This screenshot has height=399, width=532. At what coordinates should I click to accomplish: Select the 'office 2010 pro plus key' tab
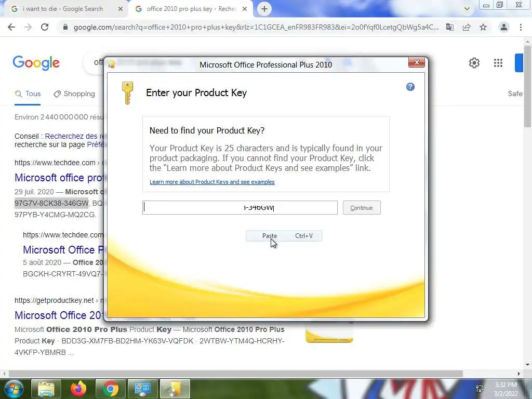coord(192,9)
